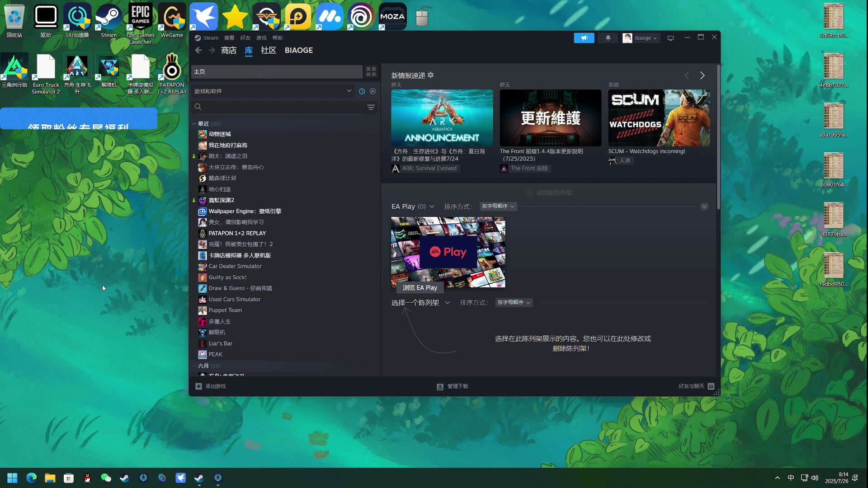Expand the EA Play shelf selector dropdown
868x488 pixels.
pos(432,206)
